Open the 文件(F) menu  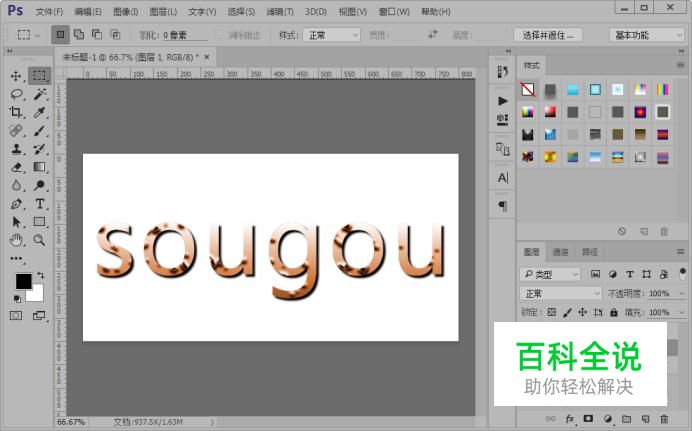pyautogui.click(x=49, y=12)
